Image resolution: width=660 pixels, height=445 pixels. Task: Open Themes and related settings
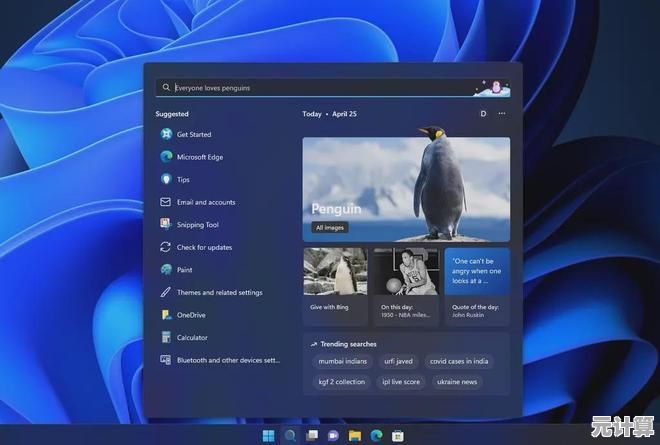click(x=219, y=293)
